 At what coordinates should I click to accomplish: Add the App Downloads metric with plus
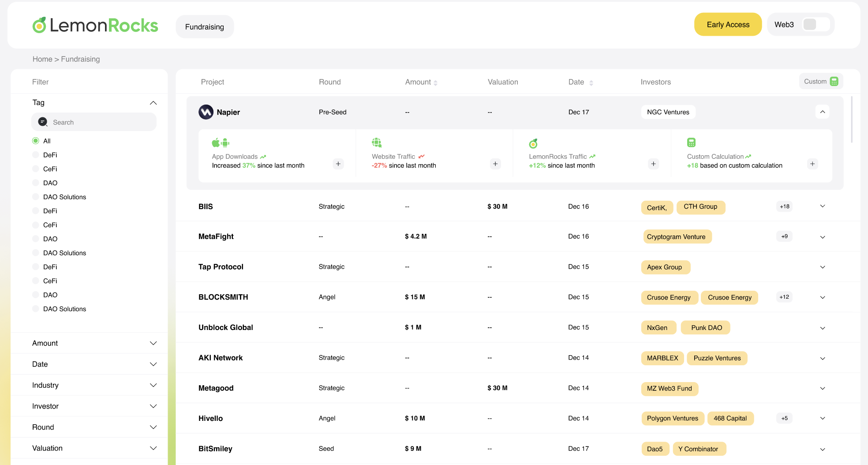point(338,164)
